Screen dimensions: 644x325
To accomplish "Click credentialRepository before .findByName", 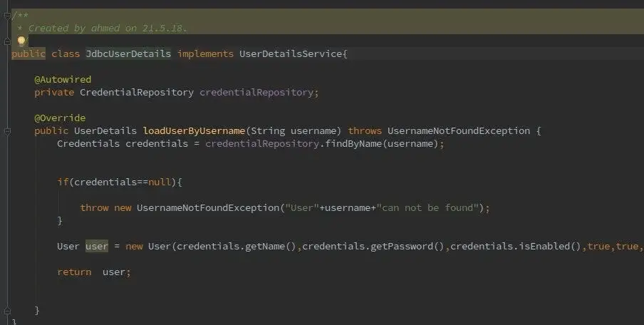I will coord(262,144).
